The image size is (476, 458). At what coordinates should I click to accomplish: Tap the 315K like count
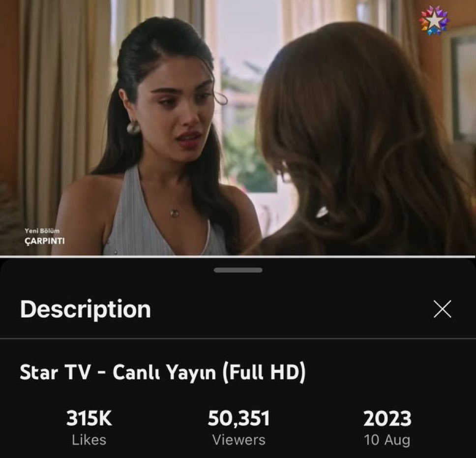pos(89,418)
